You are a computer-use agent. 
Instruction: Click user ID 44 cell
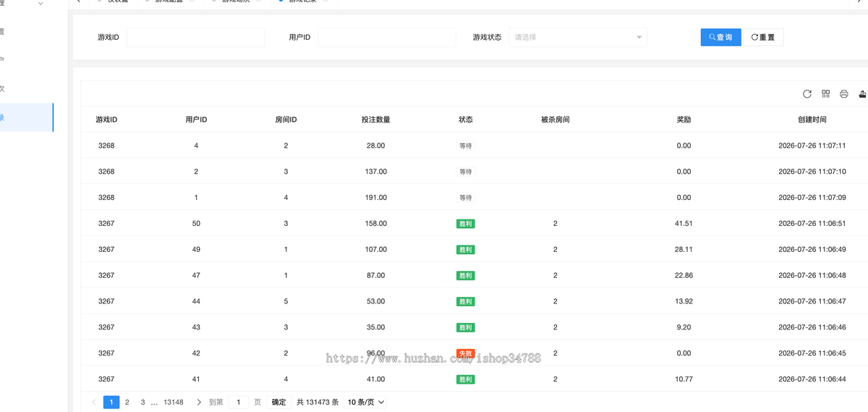click(196, 302)
